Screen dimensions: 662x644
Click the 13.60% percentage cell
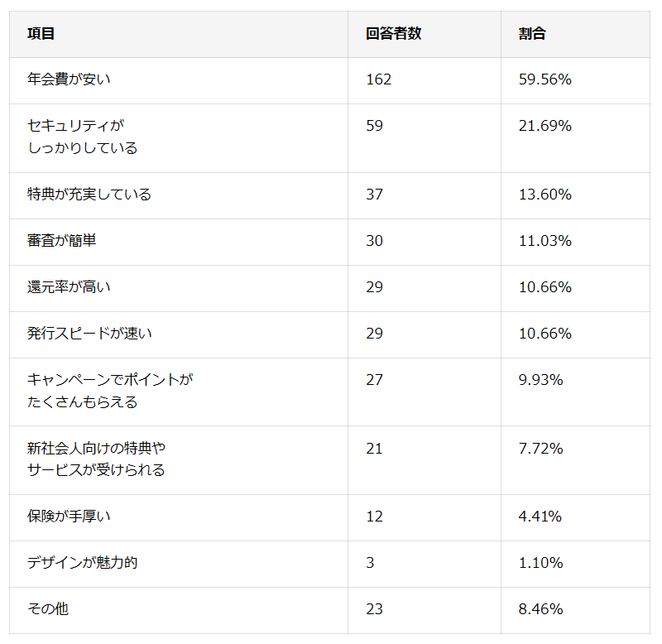545,195
